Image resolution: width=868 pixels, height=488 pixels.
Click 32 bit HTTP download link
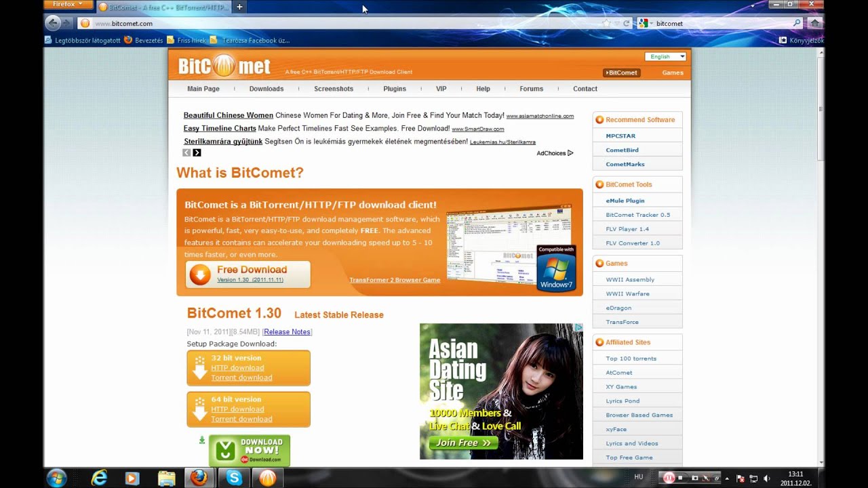coord(237,368)
